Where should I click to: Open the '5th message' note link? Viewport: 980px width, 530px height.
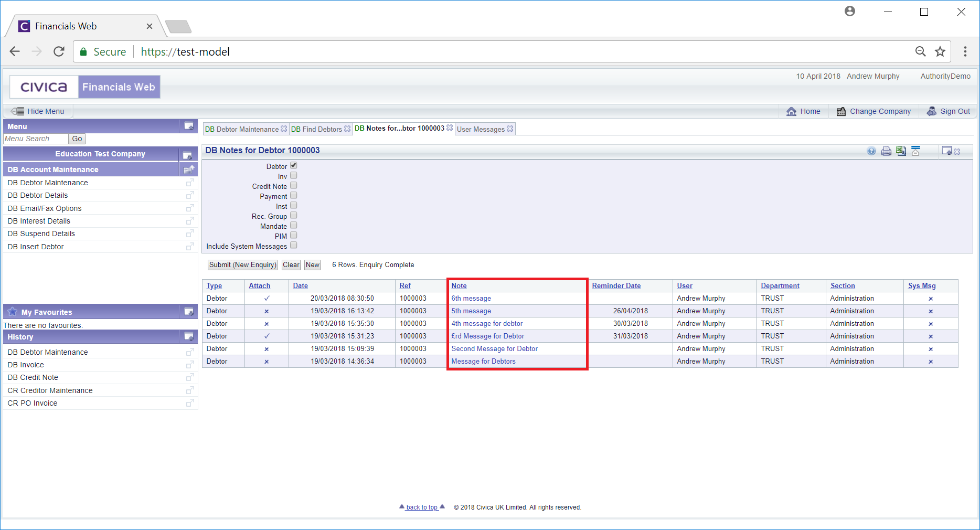[471, 311]
